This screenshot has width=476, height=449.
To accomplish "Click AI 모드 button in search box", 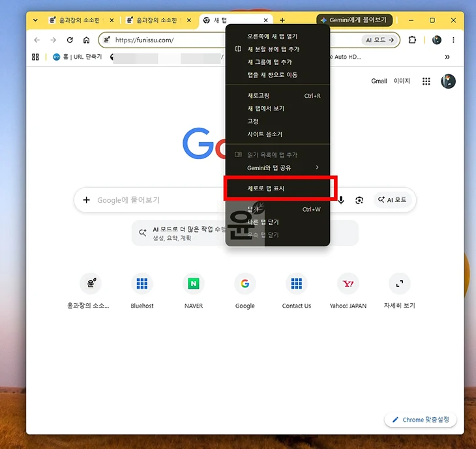I will click(393, 200).
